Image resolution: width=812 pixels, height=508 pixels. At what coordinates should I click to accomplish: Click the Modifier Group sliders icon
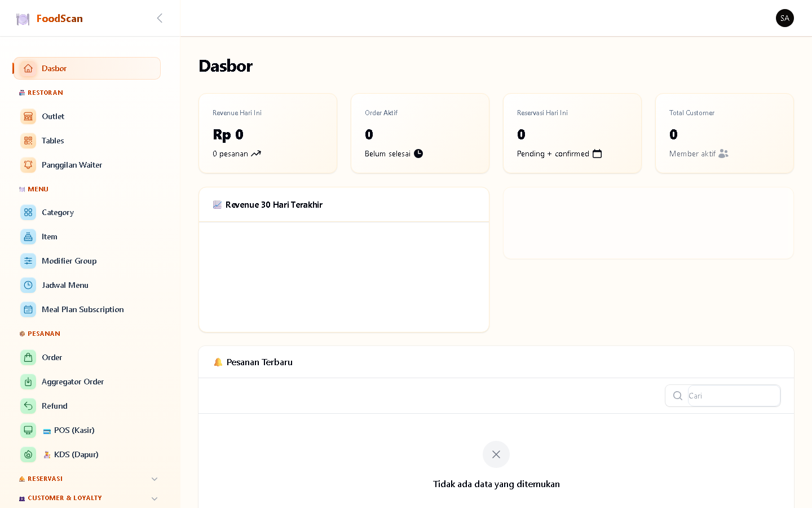(28, 261)
